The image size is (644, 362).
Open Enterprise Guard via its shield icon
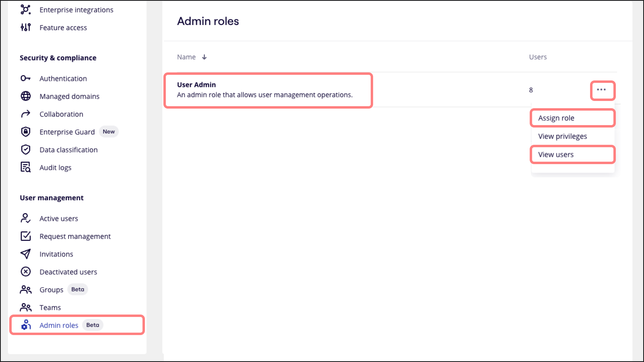coord(25,132)
